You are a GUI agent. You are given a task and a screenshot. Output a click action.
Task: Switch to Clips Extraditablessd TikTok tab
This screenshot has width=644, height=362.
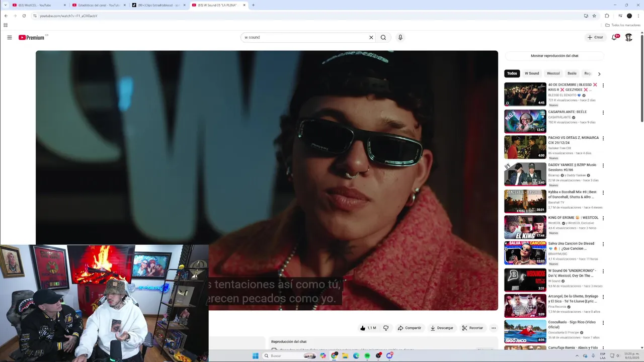(x=158, y=5)
